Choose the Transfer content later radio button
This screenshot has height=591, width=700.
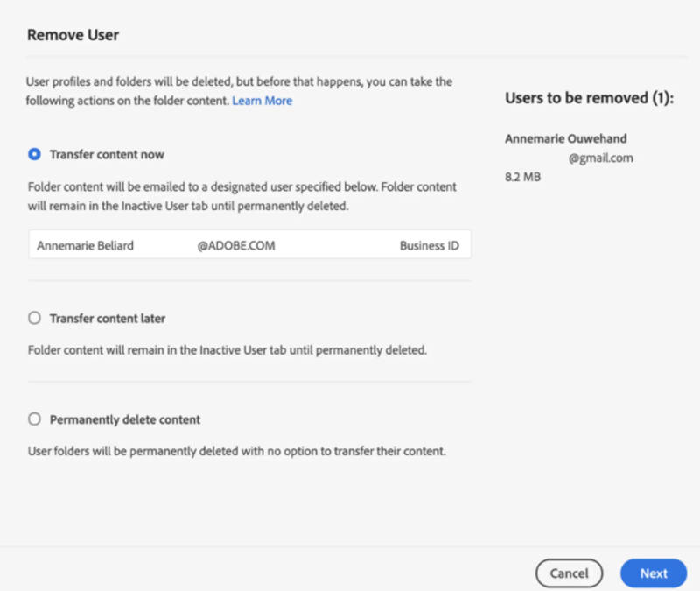point(34,319)
